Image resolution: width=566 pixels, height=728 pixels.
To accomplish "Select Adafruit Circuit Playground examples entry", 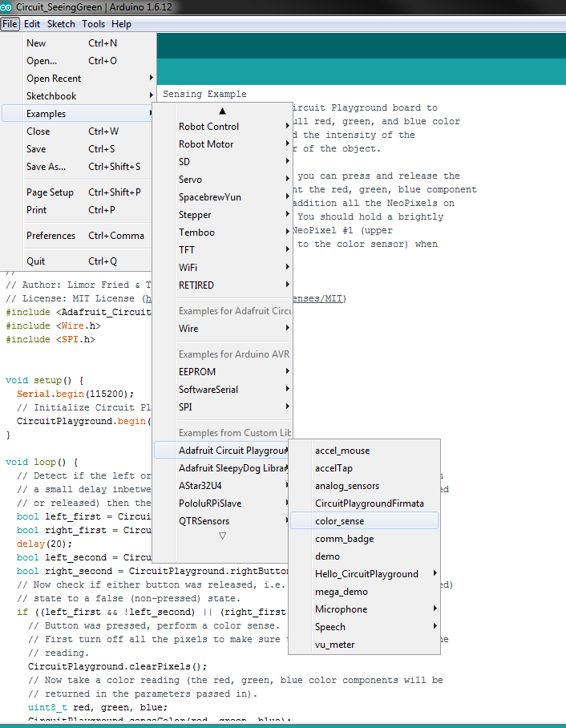I will 222,451.
